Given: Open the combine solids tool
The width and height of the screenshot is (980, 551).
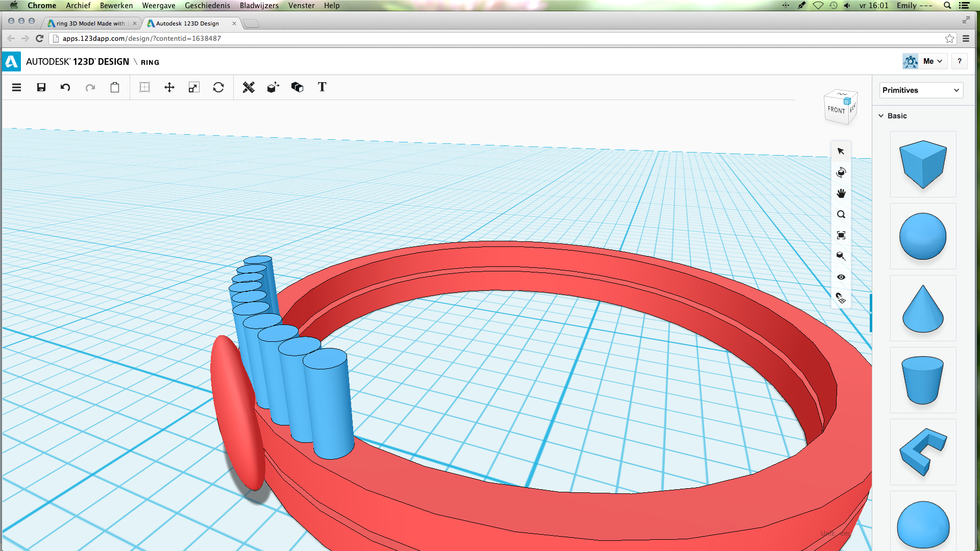Looking at the screenshot, I should [297, 87].
